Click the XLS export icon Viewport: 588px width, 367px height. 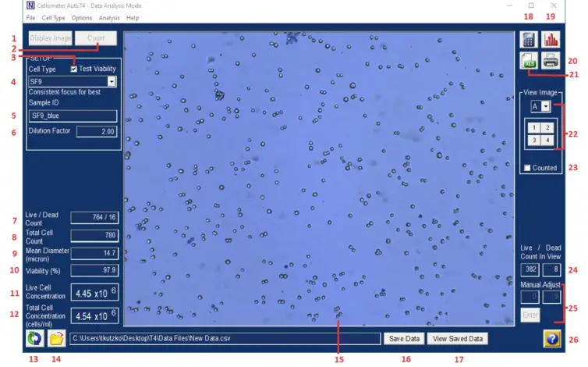[x=529, y=60]
